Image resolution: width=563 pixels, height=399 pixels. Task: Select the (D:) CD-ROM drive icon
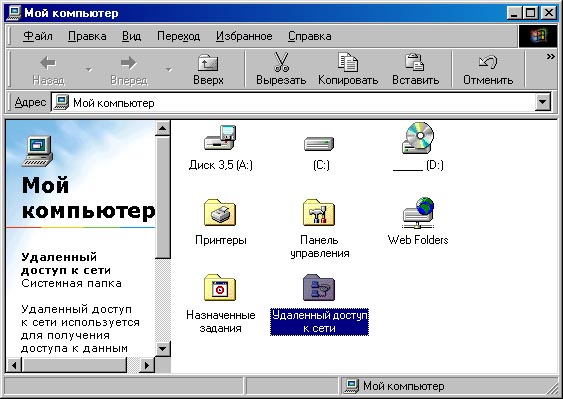[418, 138]
